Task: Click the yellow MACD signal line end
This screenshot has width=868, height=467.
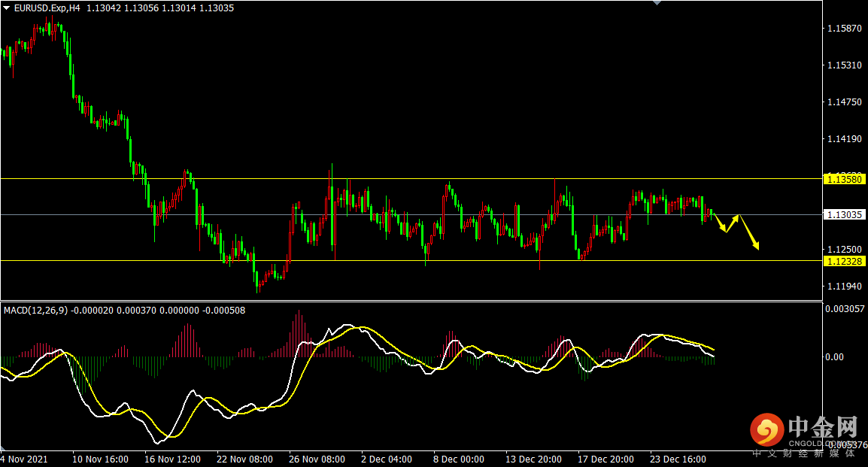Action: (714, 350)
